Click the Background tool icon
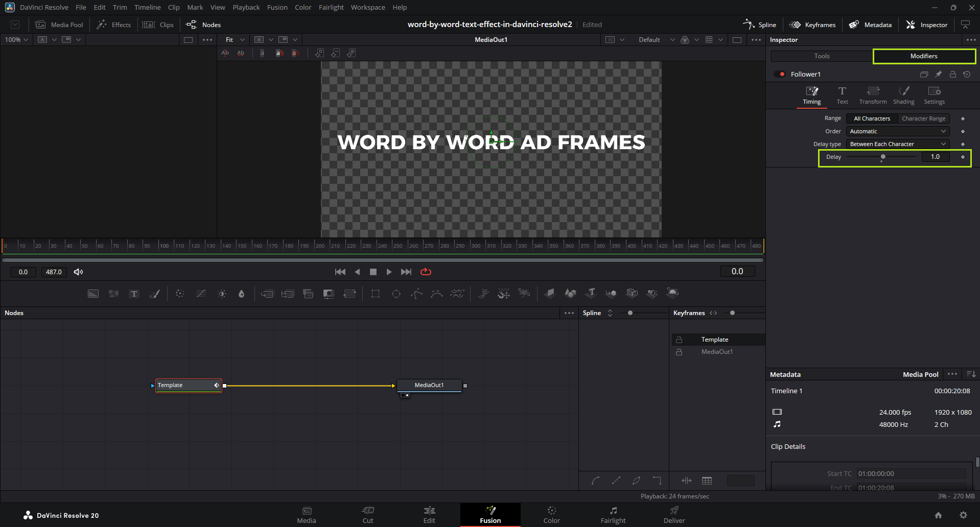The width and height of the screenshot is (980, 527). point(93,294)
